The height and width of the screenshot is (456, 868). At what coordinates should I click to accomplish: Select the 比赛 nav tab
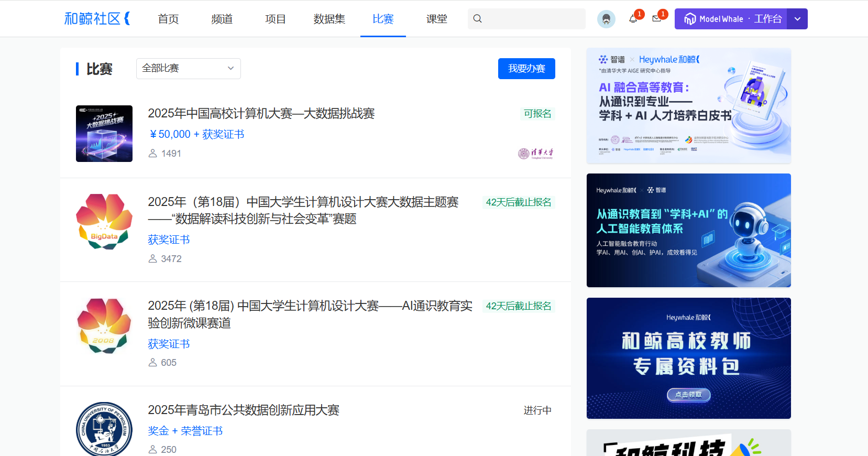coord(383,19)
